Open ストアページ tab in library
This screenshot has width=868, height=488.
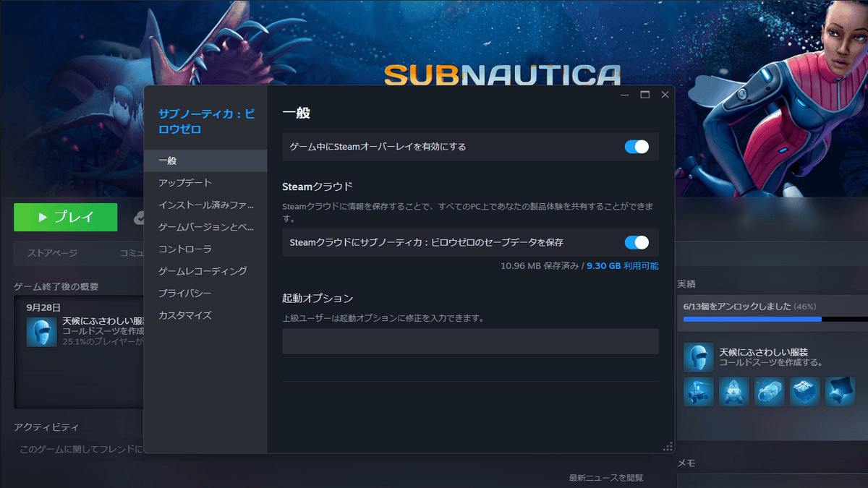click(52, 253)
